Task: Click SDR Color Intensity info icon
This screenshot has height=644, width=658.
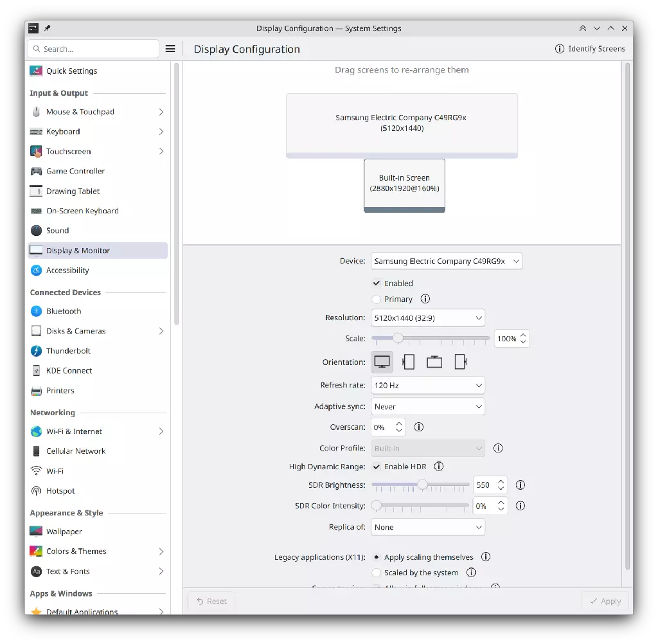Action: click(520, 506)
